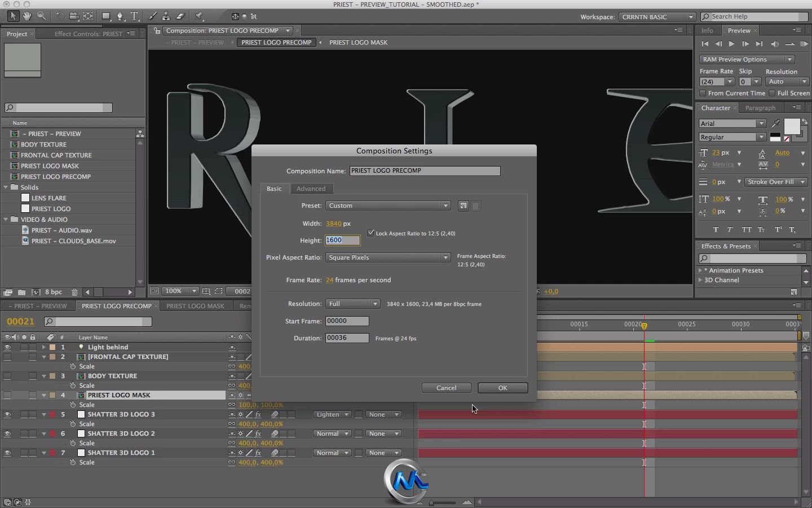Switch to the Basic tab
This screenshot has width=812, height=508.
274,189
